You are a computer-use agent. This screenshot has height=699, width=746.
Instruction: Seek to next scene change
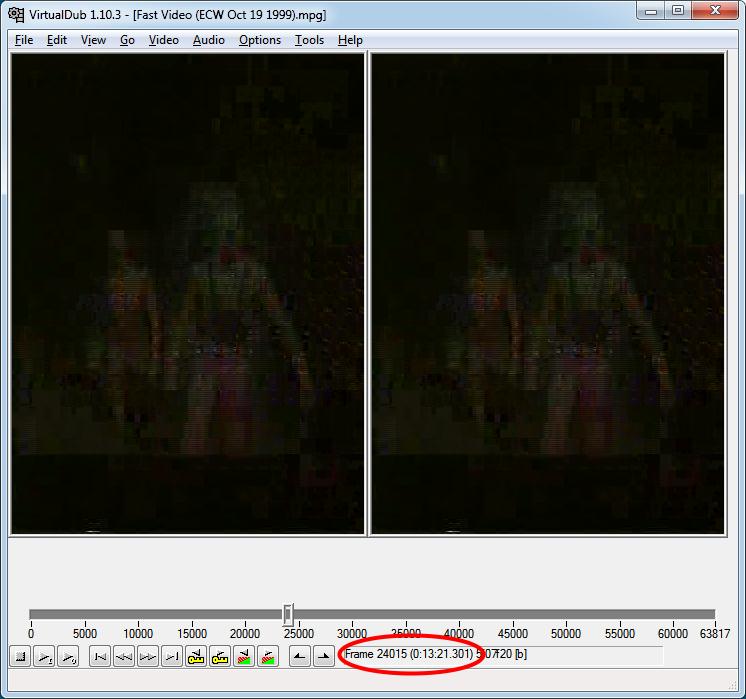coord(268,657)
